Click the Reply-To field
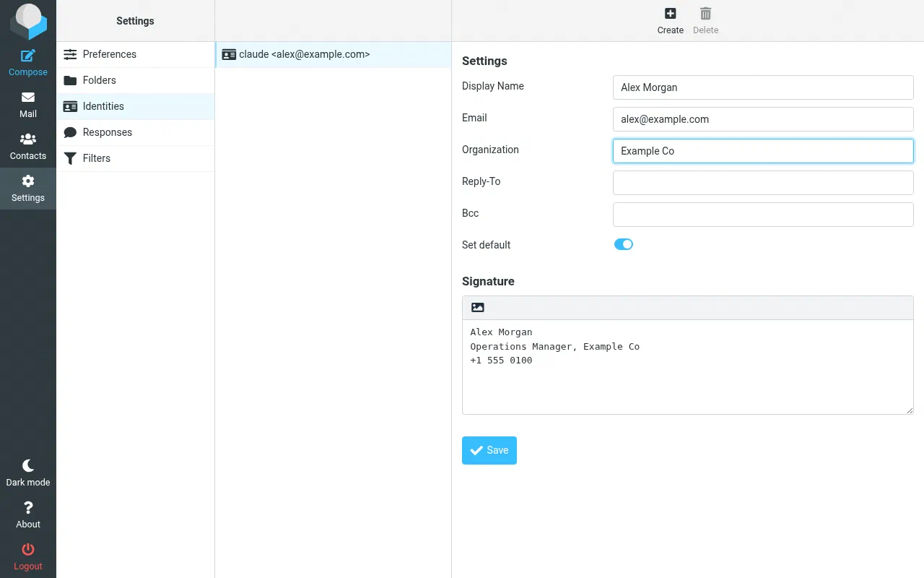924x578 pixels. coord(763,183)
